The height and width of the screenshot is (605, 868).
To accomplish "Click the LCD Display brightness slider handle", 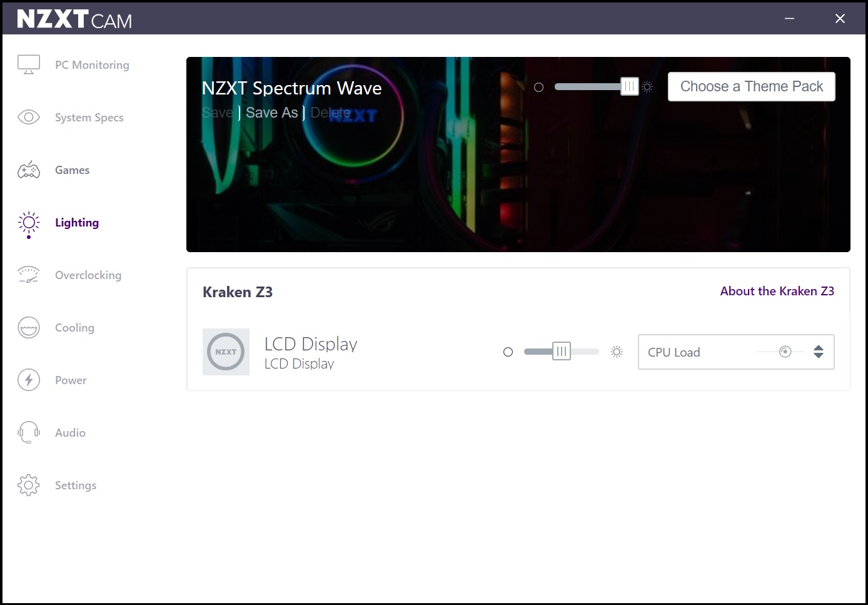I will tap(562, 352).
